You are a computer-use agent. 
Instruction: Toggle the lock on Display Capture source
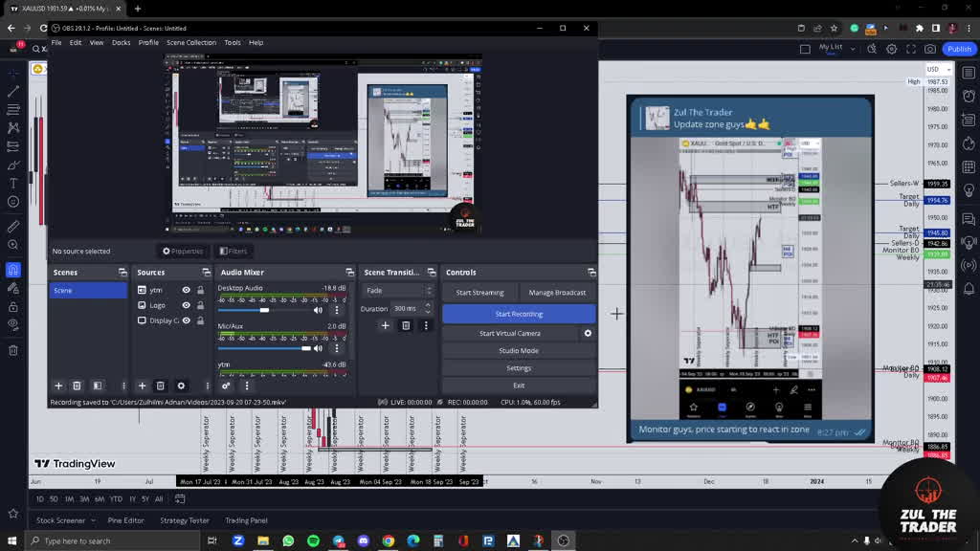201,320
